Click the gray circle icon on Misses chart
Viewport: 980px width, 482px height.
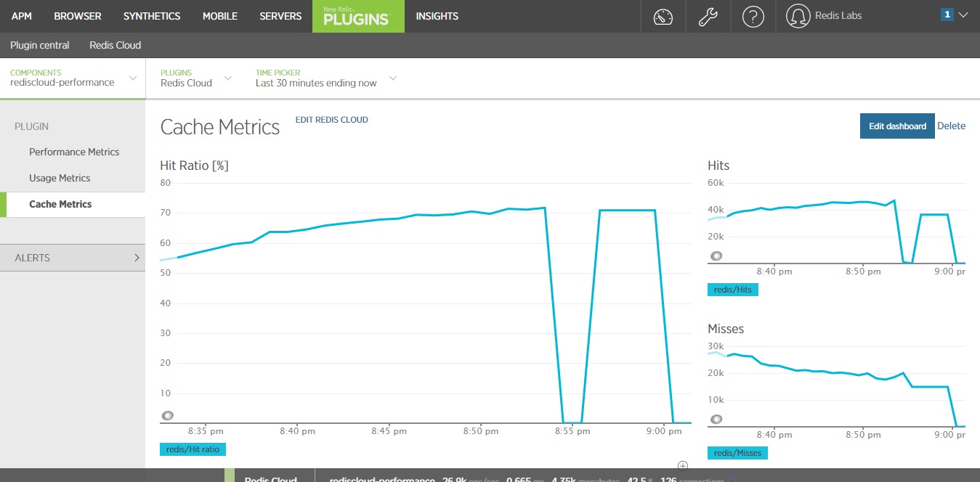coord(716,419)
